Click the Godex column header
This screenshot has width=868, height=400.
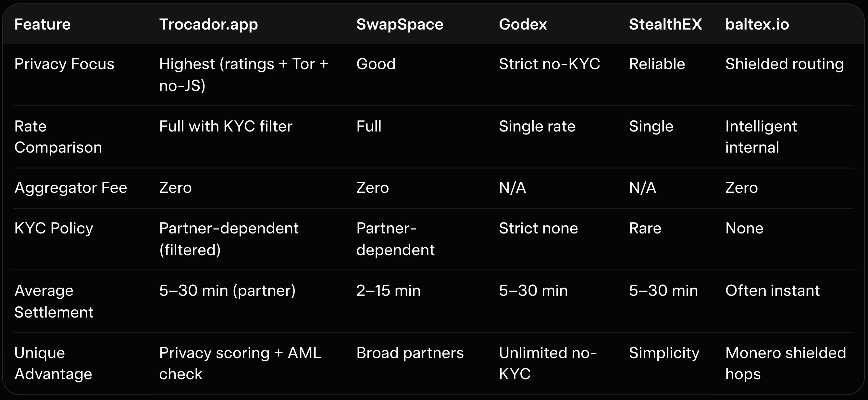tap(523, 24)
